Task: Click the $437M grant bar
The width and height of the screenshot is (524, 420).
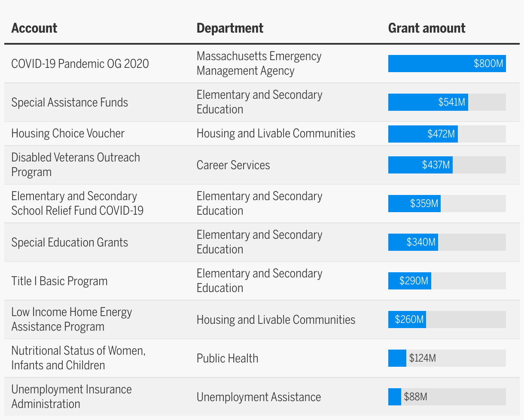Action: 420,165
